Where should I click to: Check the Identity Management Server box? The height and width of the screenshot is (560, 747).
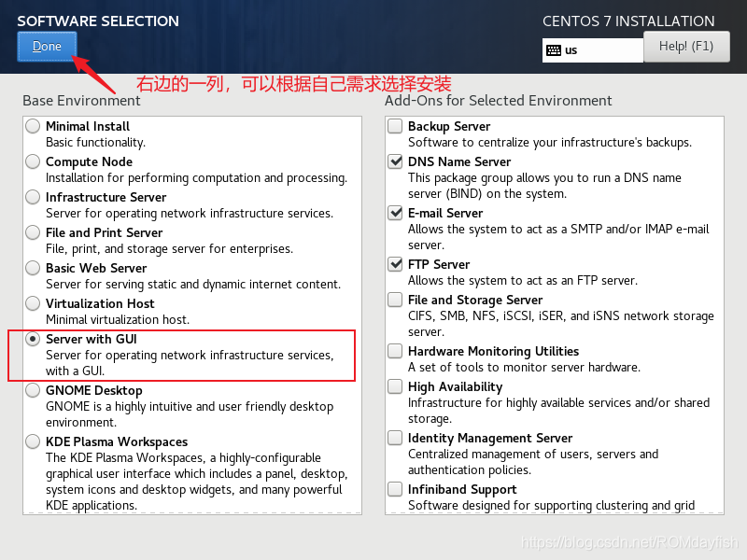tap(395, 438)
